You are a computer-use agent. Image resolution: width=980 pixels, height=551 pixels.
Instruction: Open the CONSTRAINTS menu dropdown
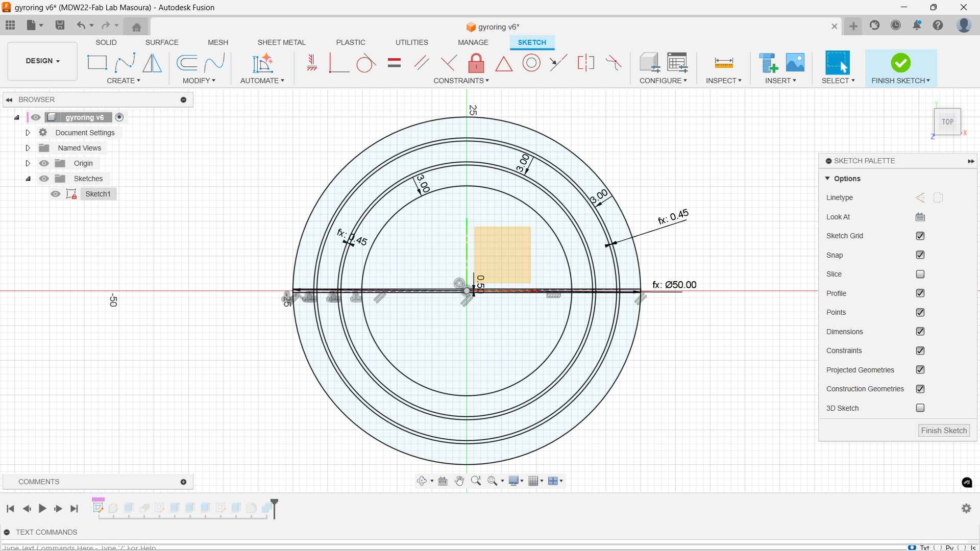click(x=461, y=81)
